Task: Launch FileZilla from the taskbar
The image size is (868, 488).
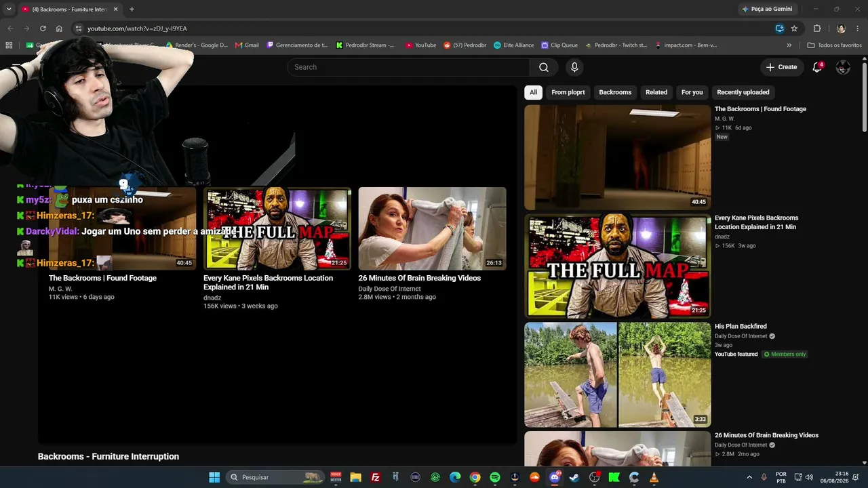Action: pyautogui.click(x=376, y=477)
